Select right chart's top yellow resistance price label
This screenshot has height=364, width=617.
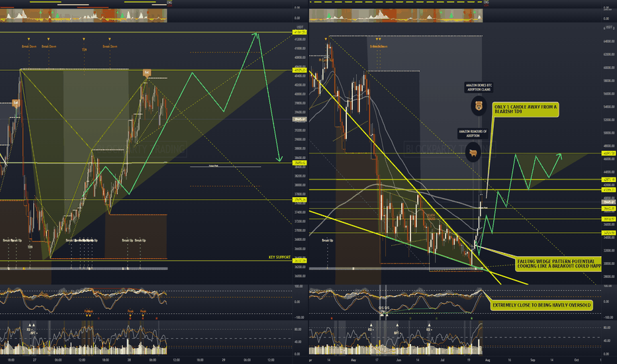(608, 154)
